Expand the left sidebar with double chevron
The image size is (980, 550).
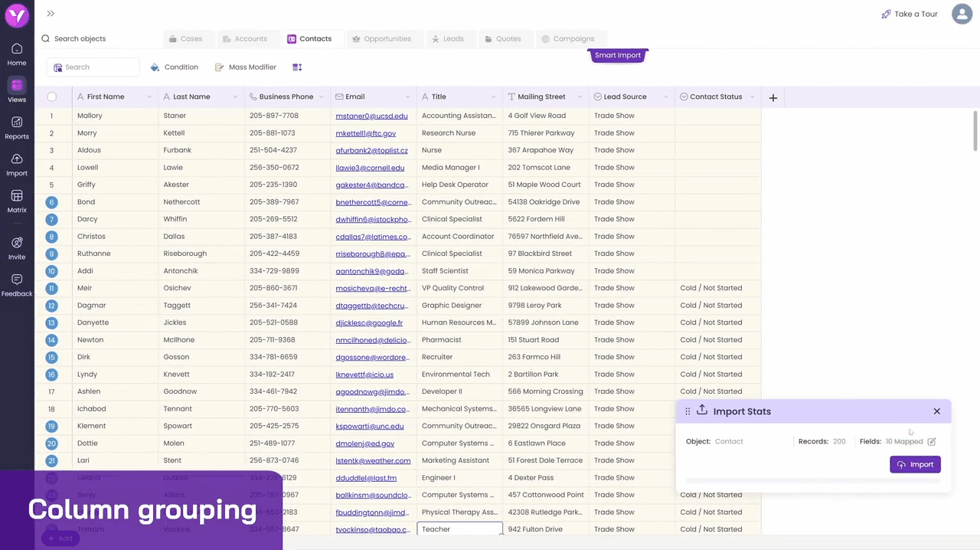tap(51, 14)
